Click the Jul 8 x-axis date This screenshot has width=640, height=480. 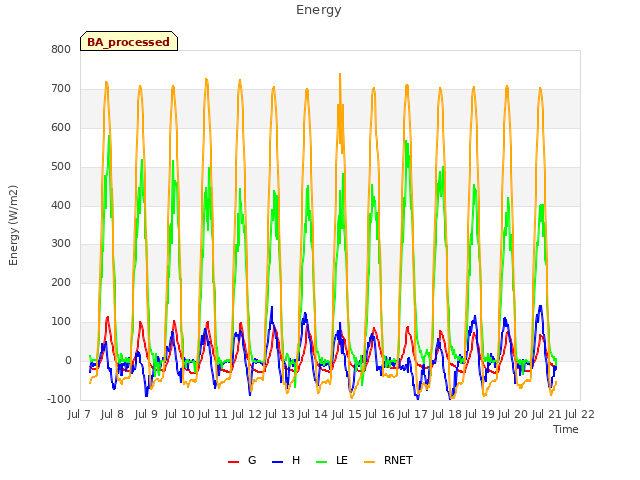click(112, 414)
